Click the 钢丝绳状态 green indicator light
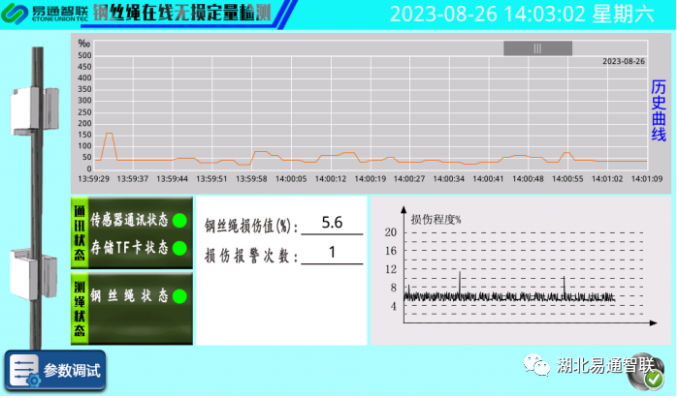This screenshot has height=398, width=677. coord(180,296)
